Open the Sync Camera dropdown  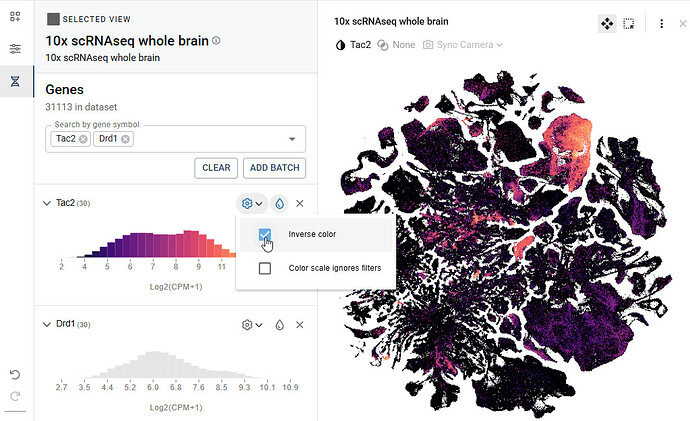point(463,45)
